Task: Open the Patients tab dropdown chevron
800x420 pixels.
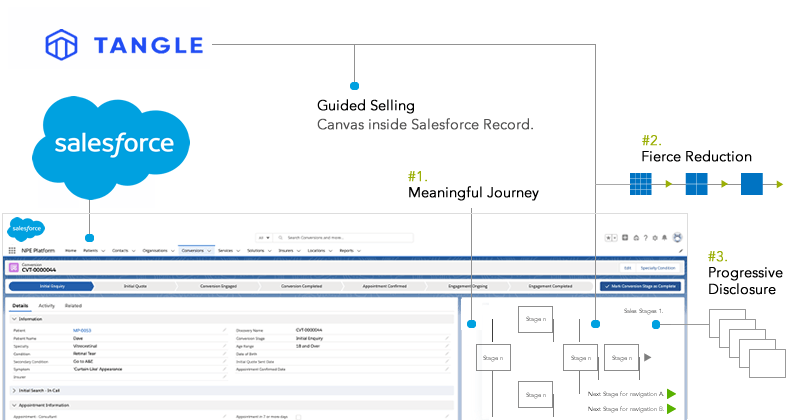Action: tap(103, 251)
